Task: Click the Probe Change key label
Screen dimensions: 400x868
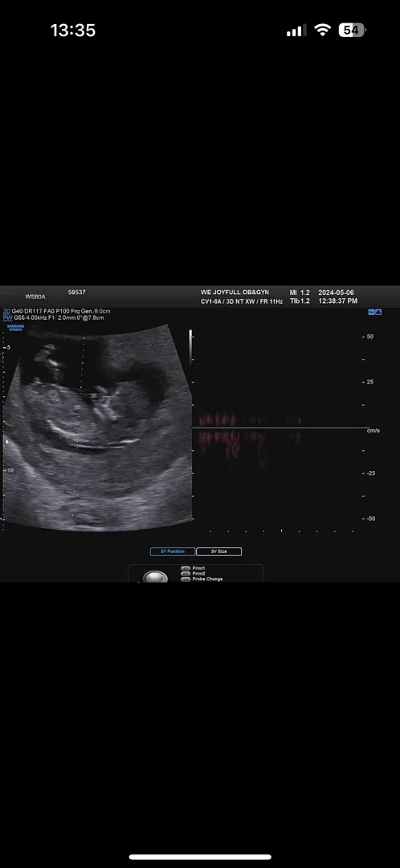Action: [x=207, y=579]
